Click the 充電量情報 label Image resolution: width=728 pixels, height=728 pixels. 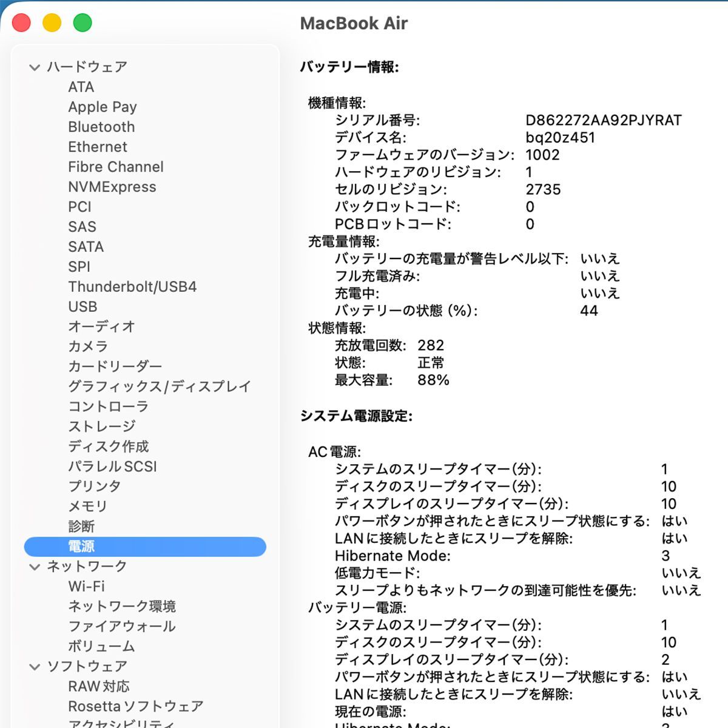pyautogui.click(x=344, y=241)
